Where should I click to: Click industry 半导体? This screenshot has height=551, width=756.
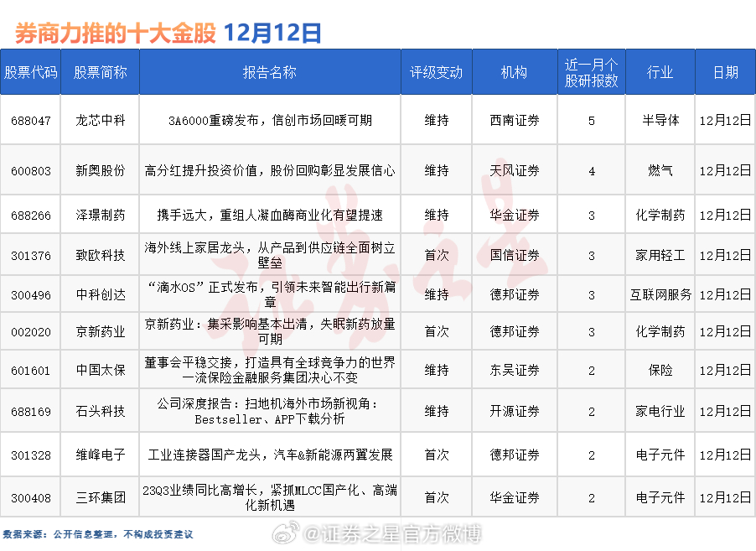tap(660, 120)
